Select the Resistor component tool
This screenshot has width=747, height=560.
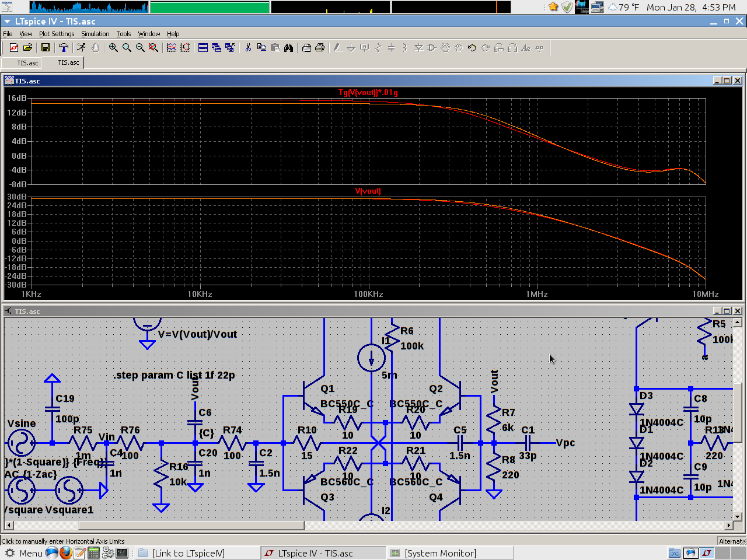(x=378, y=48)
